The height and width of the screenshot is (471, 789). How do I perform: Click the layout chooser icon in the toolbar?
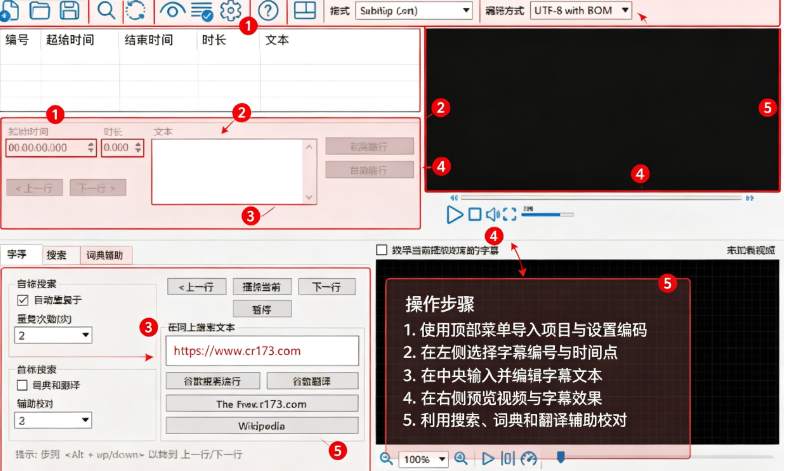(x=304, y=10)
